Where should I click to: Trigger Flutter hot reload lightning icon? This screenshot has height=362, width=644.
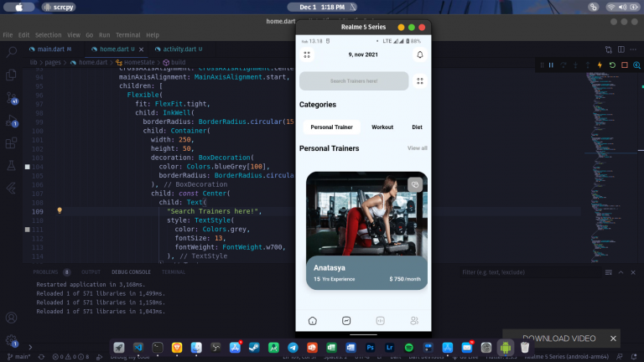coord(600,65)
